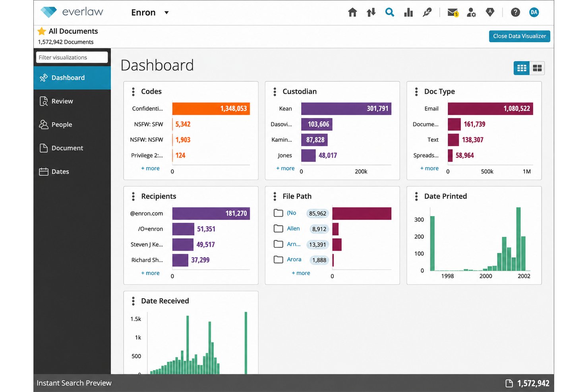
Task: Click the folder icon beside Arn...
Action: click(278, 244)
